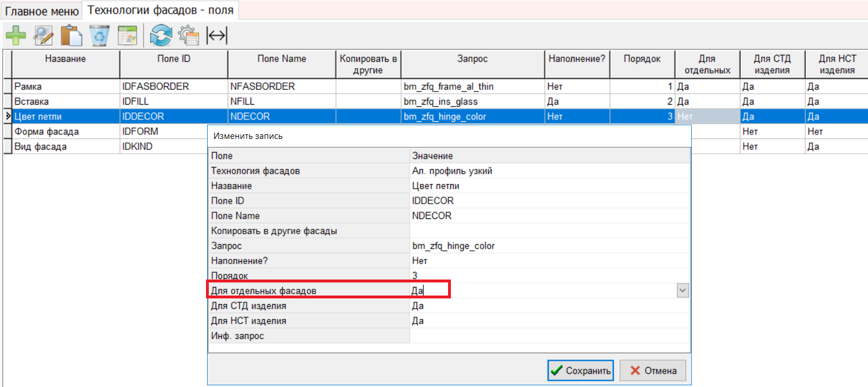Switch to the Главное меню tab
The image size is (868, 387).
(42, 10)
